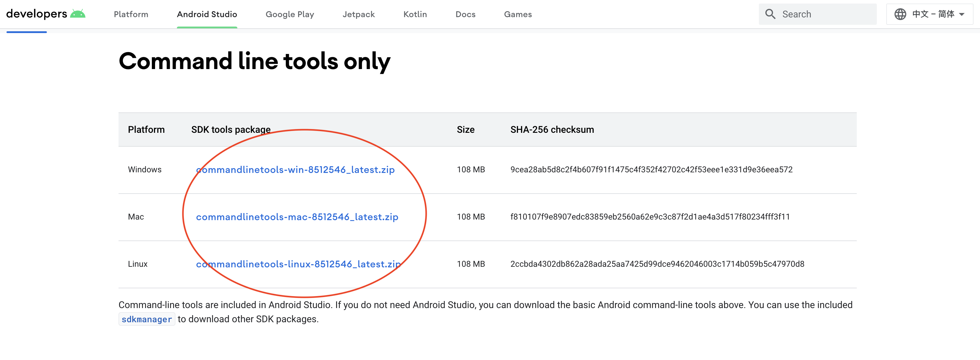Click the Windows row 108 MB size
The image size is (980, 360).
(471, 169)
